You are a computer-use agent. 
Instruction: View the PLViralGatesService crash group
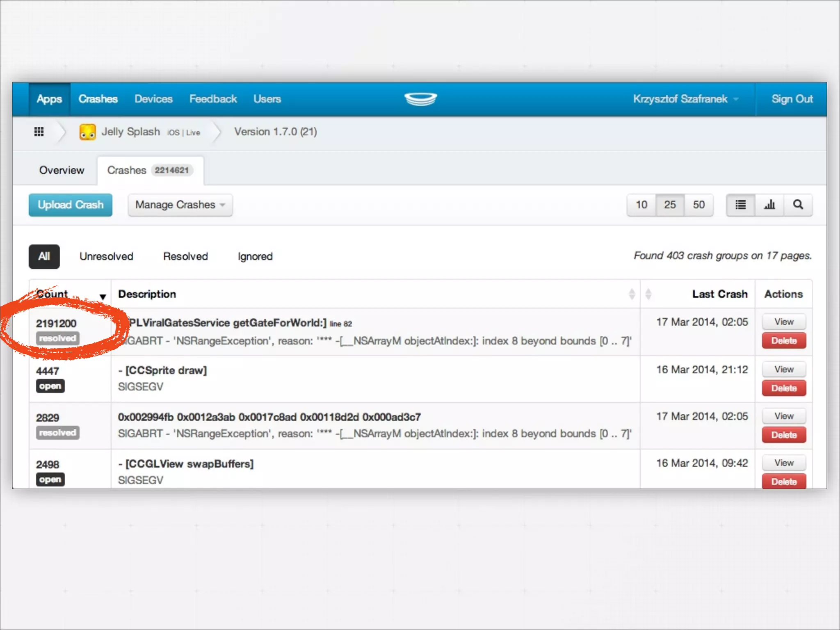coord(784,322)
